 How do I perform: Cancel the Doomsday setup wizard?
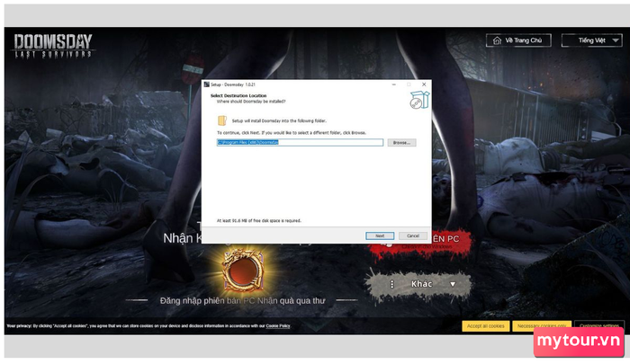click(x=412, y=235)
